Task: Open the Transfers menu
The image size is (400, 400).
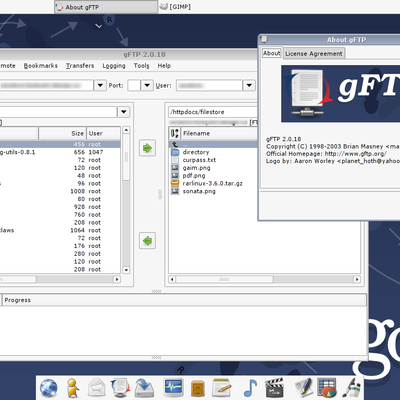Action: pyautogui.click(x=80, y=66)
